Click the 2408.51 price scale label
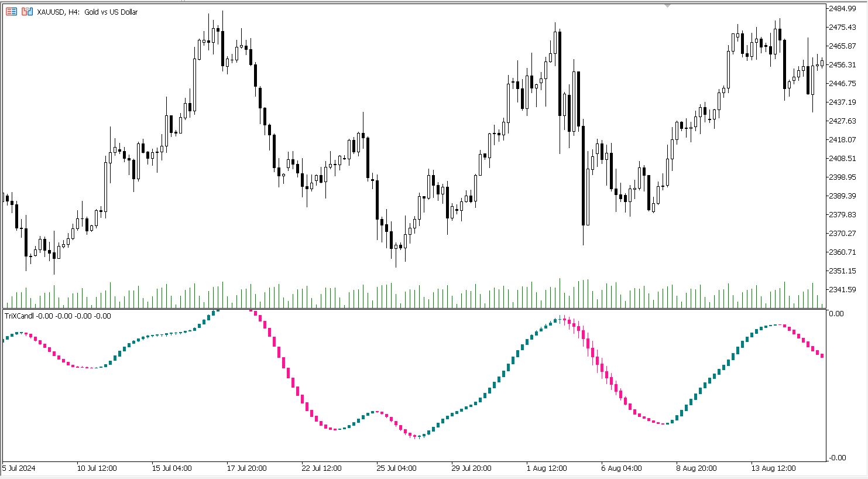This screenshot has height=479, width=868. tap(842, 159)
